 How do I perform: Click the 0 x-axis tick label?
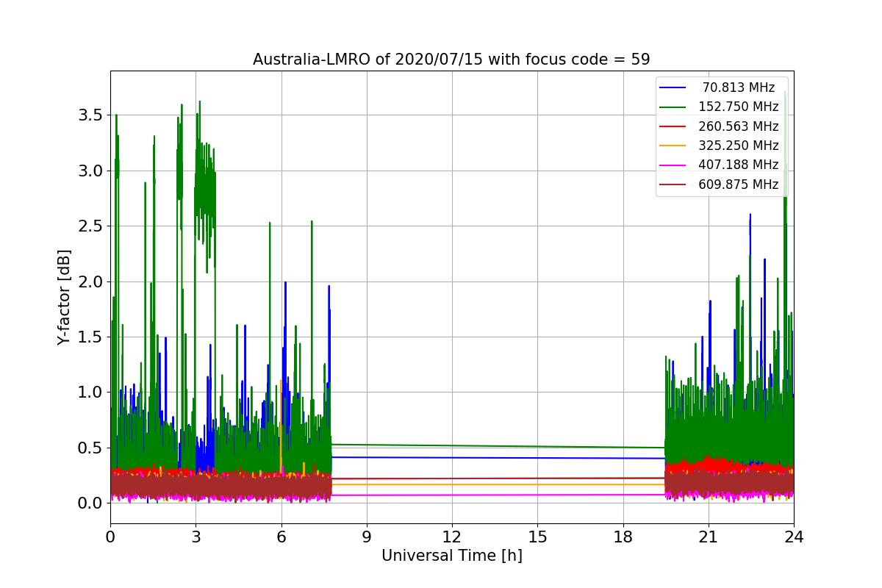(110, 537)
